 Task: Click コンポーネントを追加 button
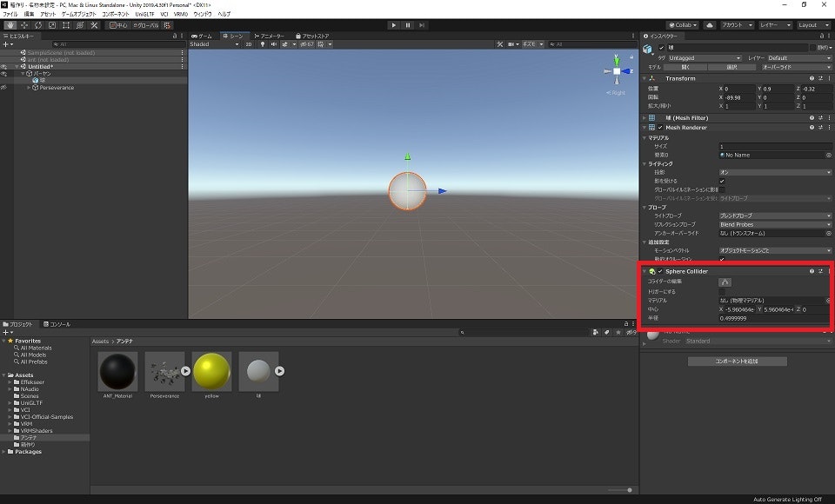tap(737, 361)
